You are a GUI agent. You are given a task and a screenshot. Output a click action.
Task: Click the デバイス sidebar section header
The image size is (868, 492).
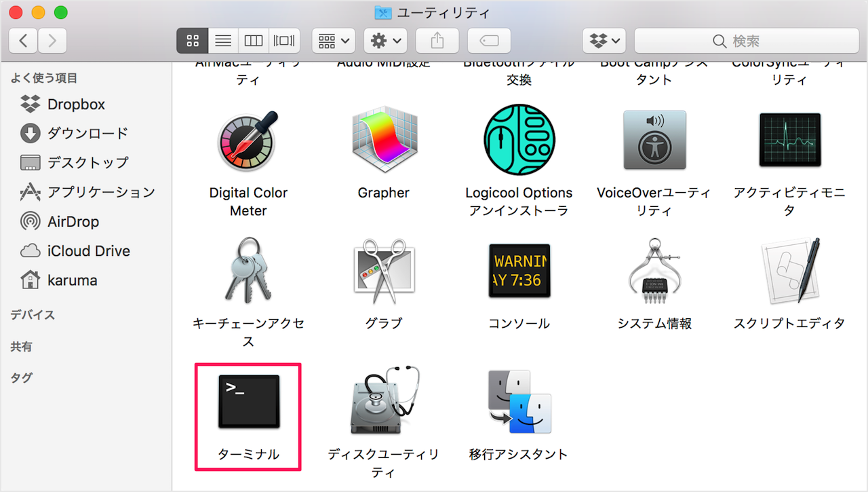click(33, 315)
